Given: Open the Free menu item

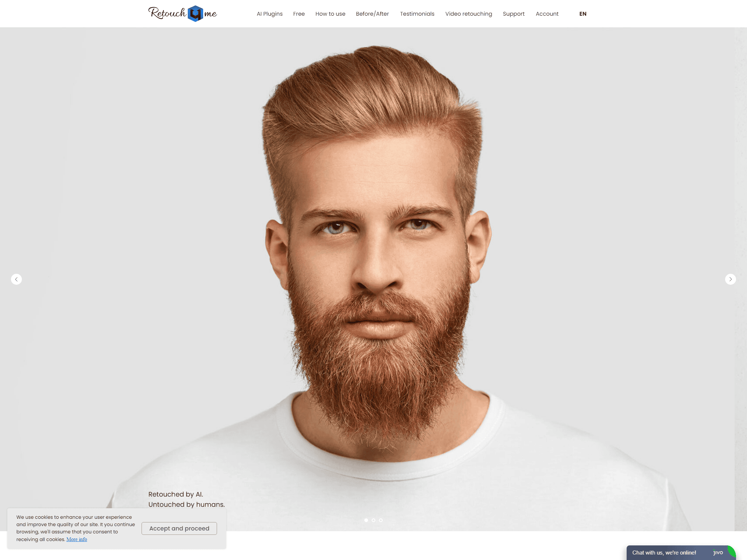Looking at the screenshot, I should tap(299, 14).
